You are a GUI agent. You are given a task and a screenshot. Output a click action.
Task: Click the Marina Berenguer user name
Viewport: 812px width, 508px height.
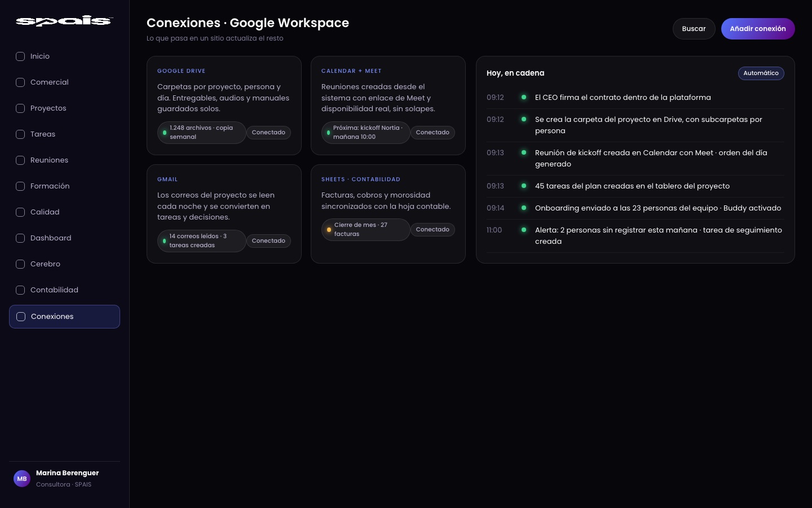67,473
